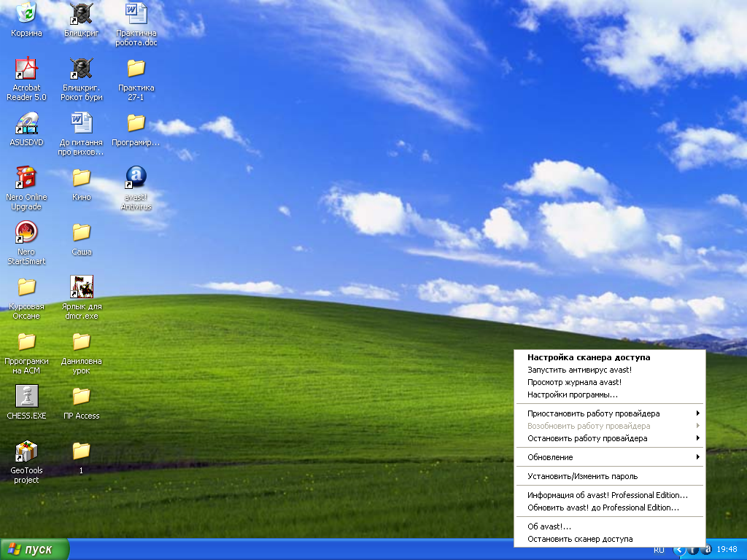Select the ASUSDVD shortcut icon
Viewport: 747px width, 560px height.
26,128
